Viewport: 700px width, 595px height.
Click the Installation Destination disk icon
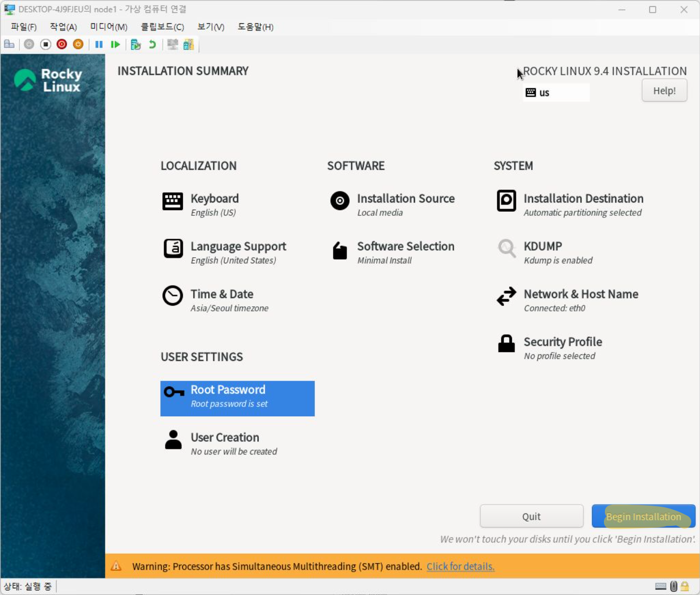pos(506,200)
